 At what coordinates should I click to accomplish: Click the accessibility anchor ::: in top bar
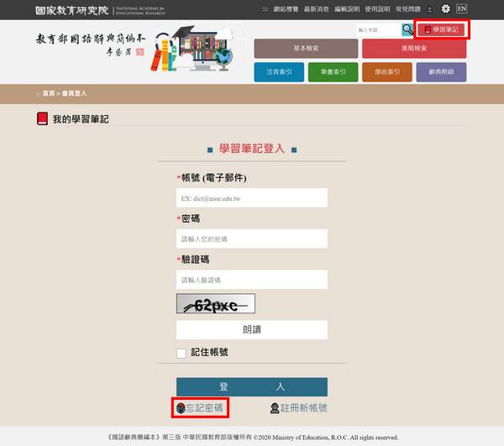click(x=265, y=9)
